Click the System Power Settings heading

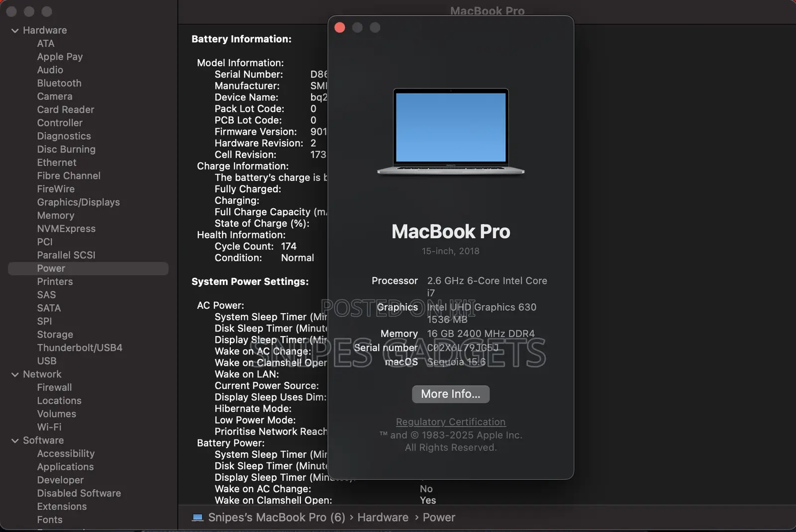pos(250,282)
